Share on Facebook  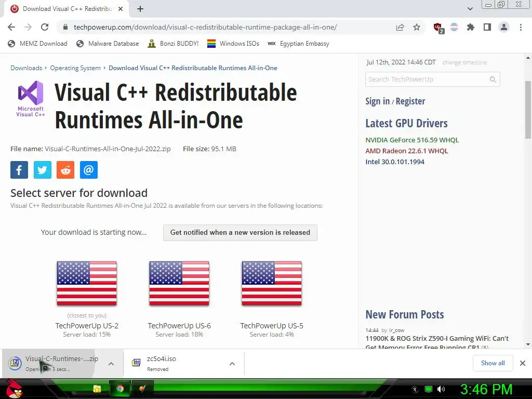point(19,170)
